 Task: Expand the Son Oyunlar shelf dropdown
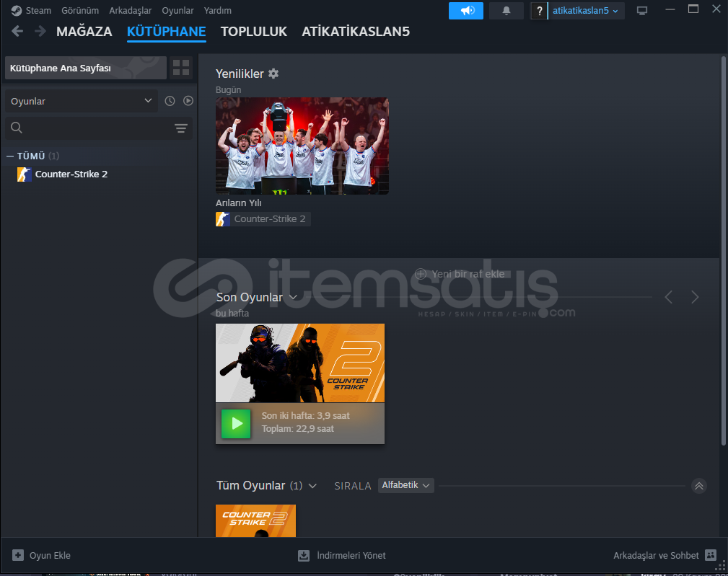coord(293,297)
